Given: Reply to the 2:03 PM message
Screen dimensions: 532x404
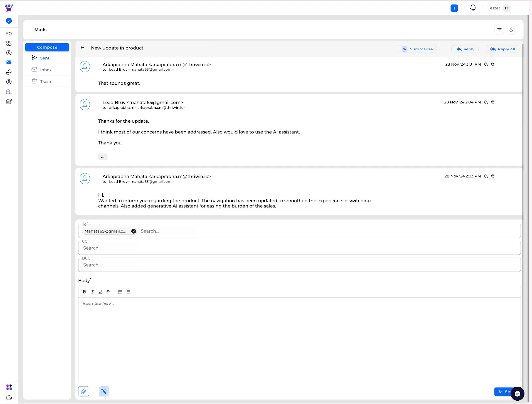Looking at the screenshot, I should pos(486,176).
